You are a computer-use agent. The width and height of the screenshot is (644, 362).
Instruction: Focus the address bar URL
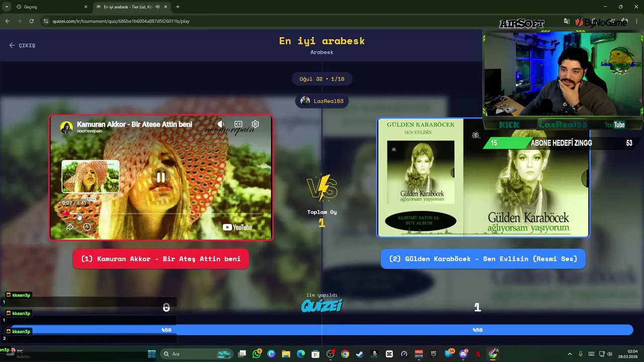121,21
